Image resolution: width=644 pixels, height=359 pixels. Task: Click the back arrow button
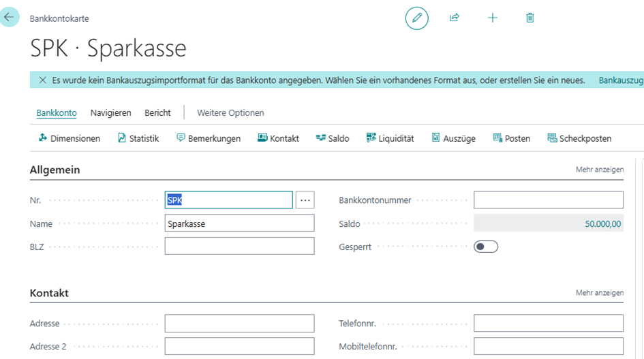pyautogui.click(x=9, y=17)
